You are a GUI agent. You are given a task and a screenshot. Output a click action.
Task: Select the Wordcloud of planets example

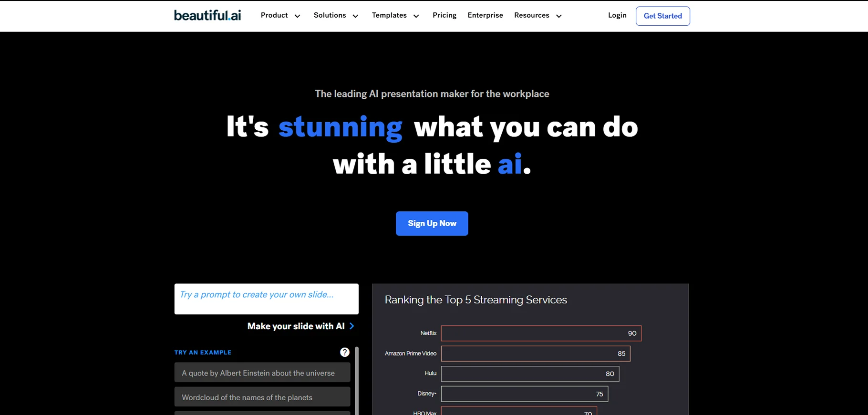click(262, 397)
